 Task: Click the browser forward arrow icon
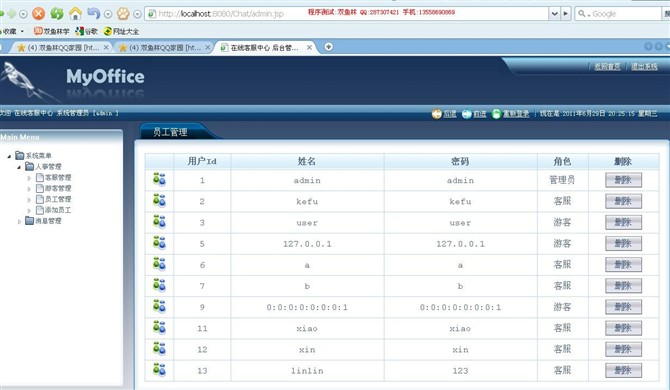coord(12,14)
